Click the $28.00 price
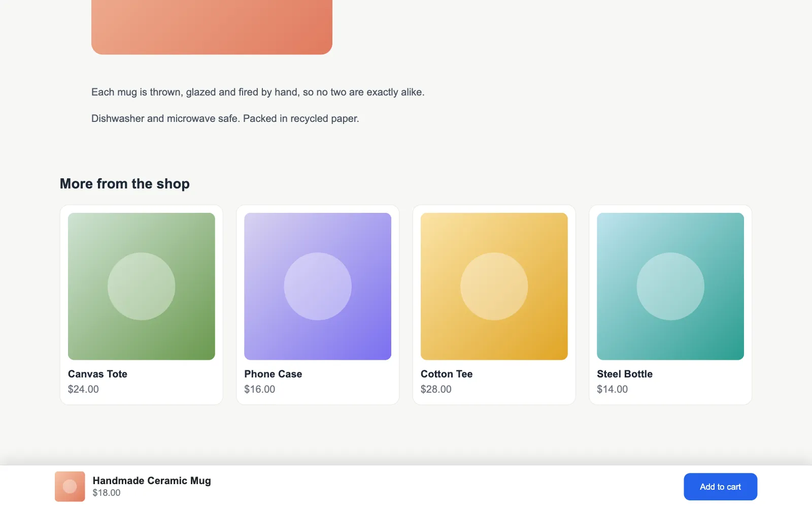This screenshot has height=508, width=812. pyautogui.click(x=436, y=389)
